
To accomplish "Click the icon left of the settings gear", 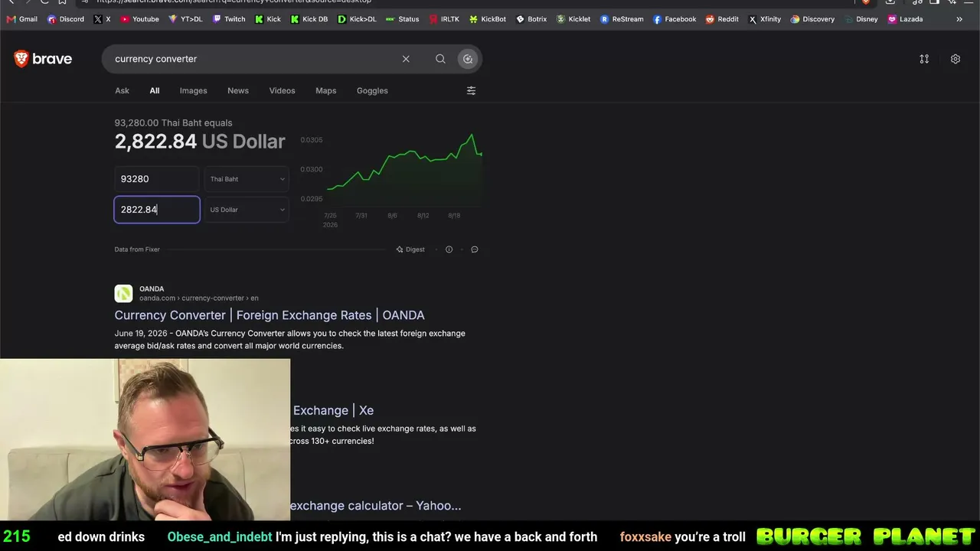I will click(x=924, y=59).
